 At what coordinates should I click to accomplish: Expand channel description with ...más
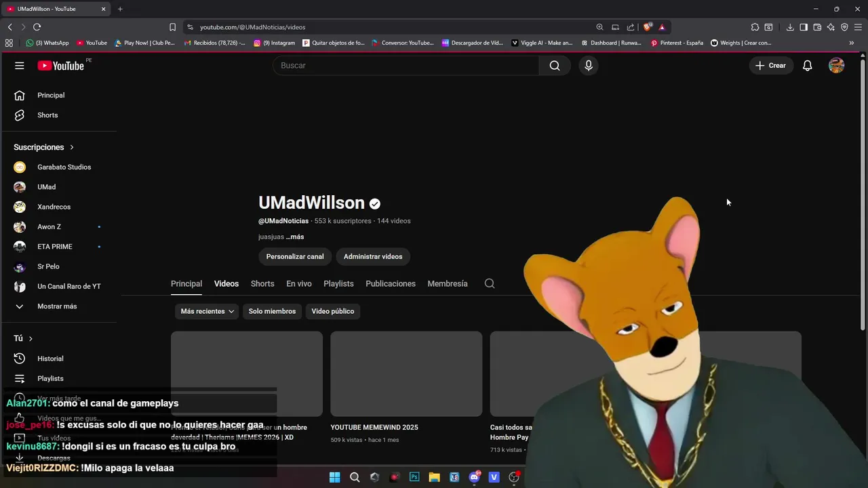[x=295, y=237]
